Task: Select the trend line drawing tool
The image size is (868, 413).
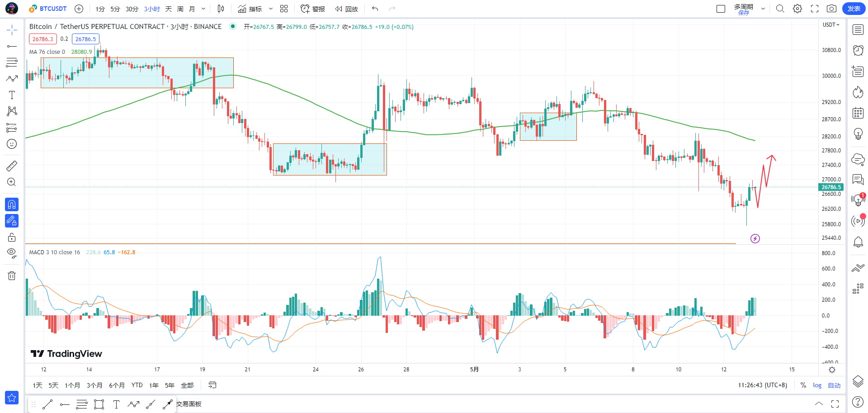Action: tap(12, 46)
